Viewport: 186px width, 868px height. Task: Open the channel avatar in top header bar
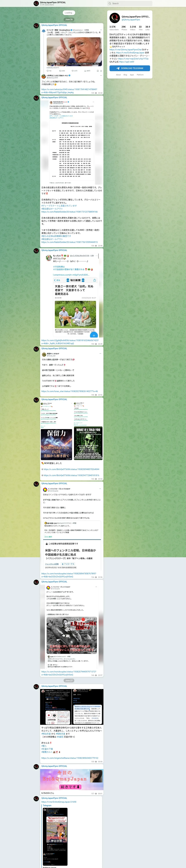click(x=36, y=3)
